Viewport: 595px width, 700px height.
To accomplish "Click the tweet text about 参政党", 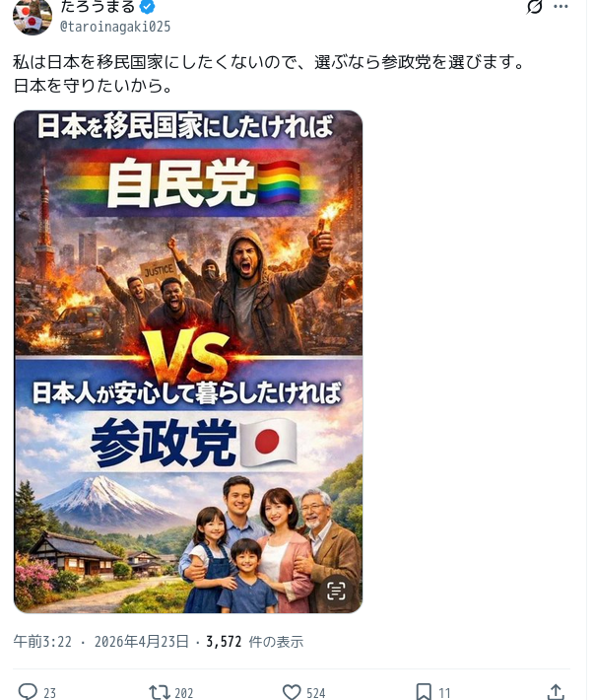I will pos(269,73).
